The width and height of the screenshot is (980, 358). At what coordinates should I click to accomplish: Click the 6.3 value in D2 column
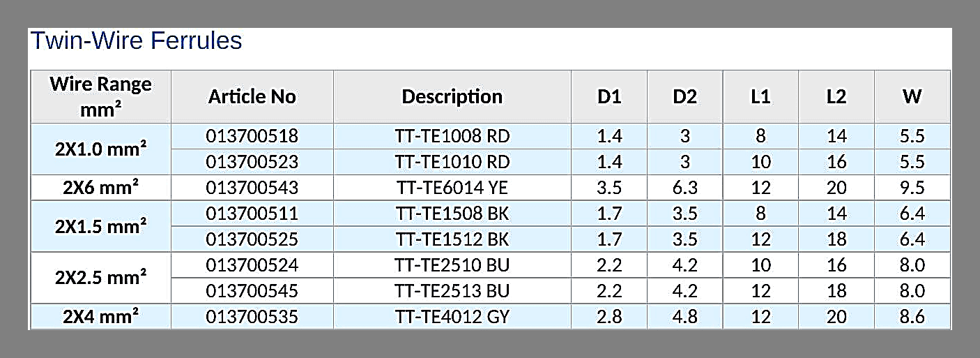pyautogui.click(x=684, y=188)
